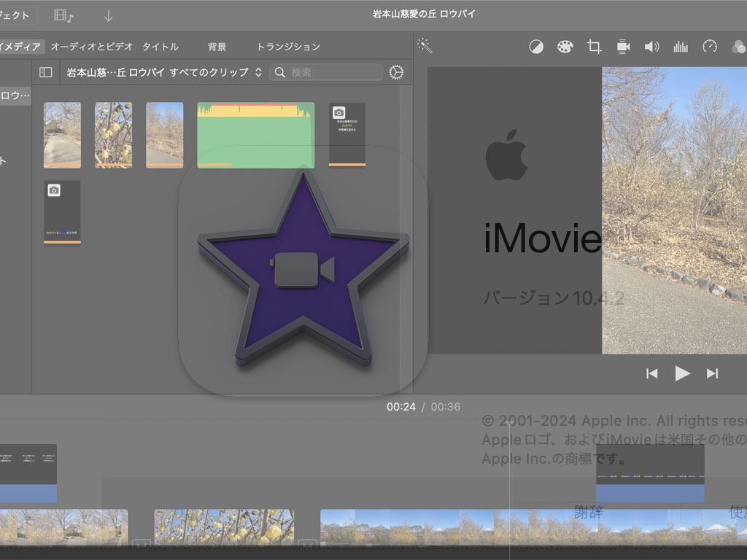This screenshot has width=747, height=560.
Task: Switch to the トランジション tab
Action: coord(288,47)
